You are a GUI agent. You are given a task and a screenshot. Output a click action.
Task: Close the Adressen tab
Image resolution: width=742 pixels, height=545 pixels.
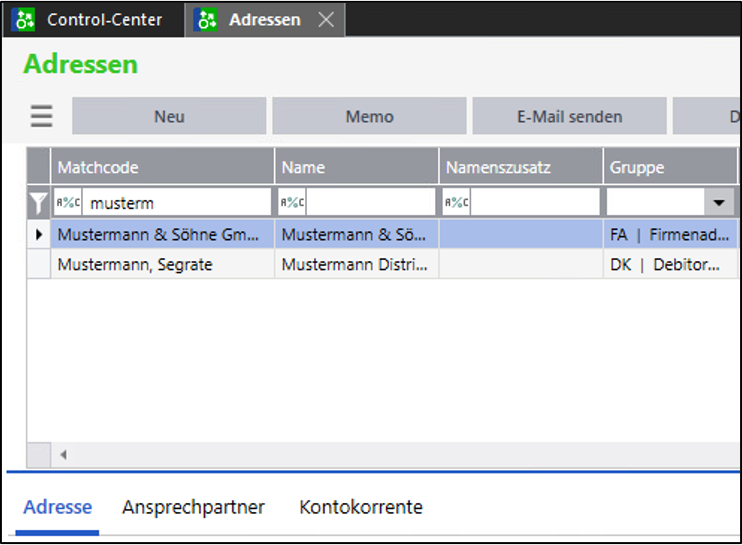point(326,20)
